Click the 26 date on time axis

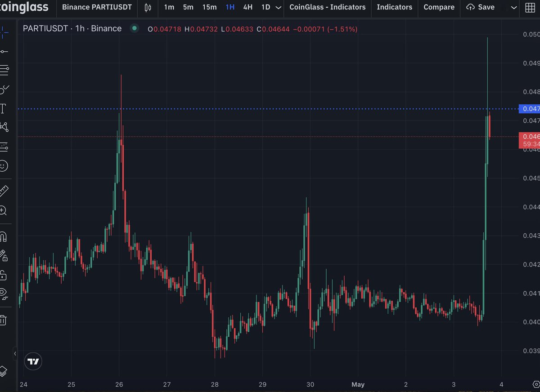pos(119,384)
